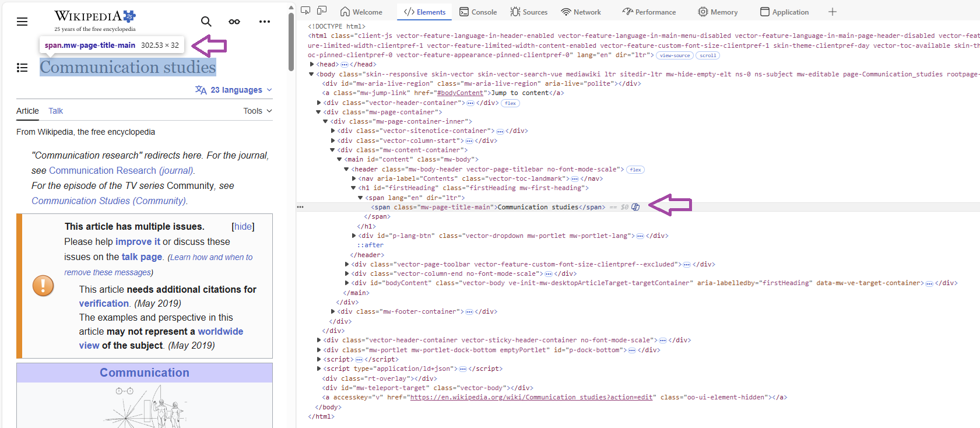
Task: Collapse the span lang="en" node
Action: click(360, 198)
